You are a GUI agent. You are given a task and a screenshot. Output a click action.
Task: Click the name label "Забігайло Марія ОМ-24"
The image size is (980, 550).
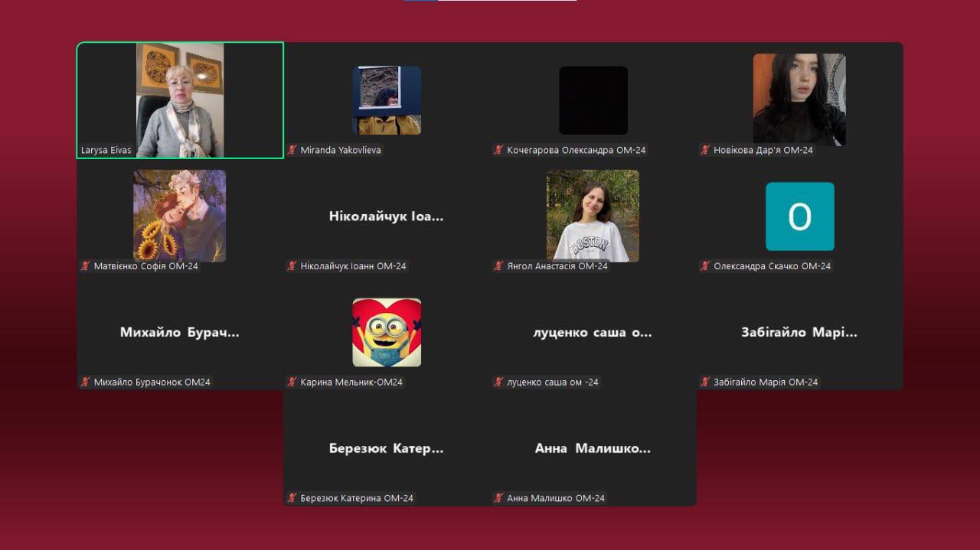coord(765,382)
